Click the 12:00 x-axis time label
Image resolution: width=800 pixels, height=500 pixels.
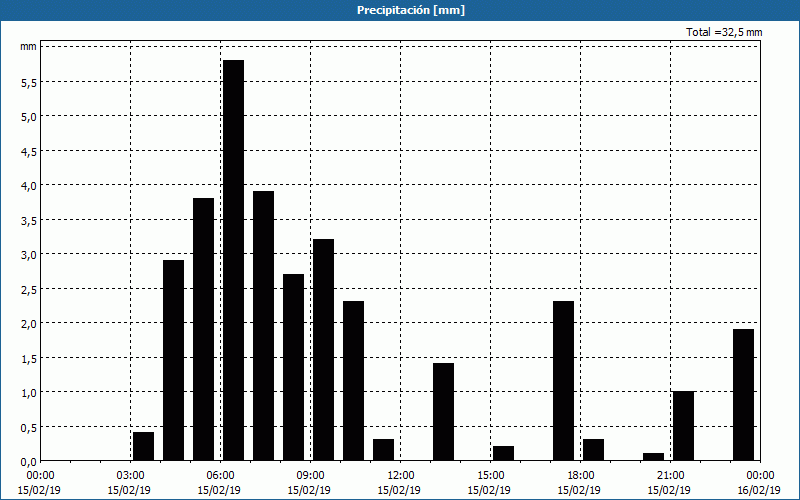coord(401,476)
